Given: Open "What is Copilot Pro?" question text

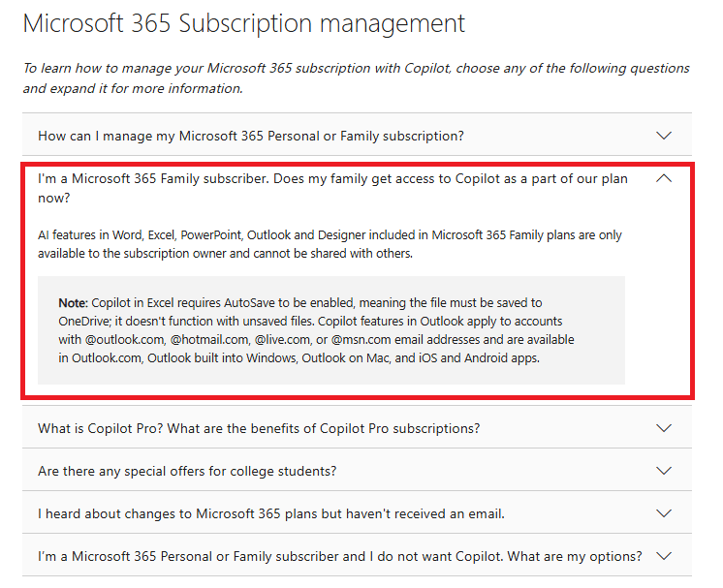Looking at the screenshot, I should (x=259, y=428).
